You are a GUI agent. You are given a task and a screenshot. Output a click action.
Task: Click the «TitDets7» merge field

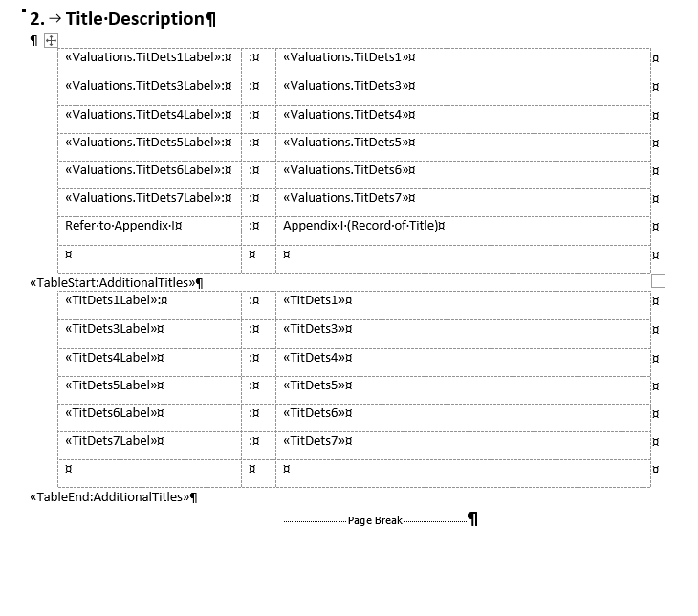tap(314, 441)
